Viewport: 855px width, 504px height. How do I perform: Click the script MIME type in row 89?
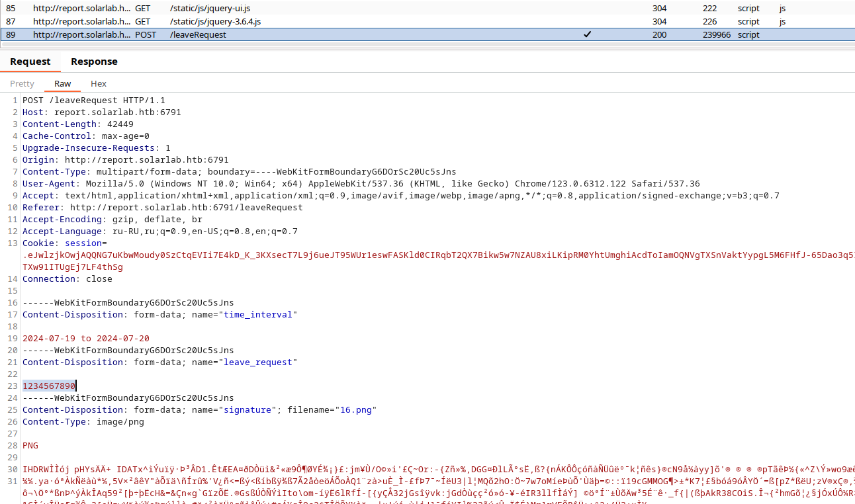tap(749, 34)
